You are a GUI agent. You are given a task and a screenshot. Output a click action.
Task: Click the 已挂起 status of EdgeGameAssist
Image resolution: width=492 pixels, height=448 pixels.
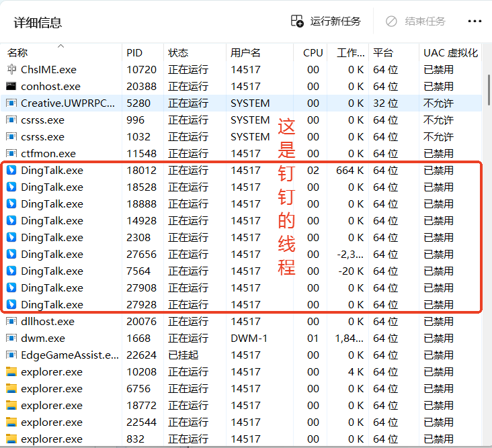183,355
